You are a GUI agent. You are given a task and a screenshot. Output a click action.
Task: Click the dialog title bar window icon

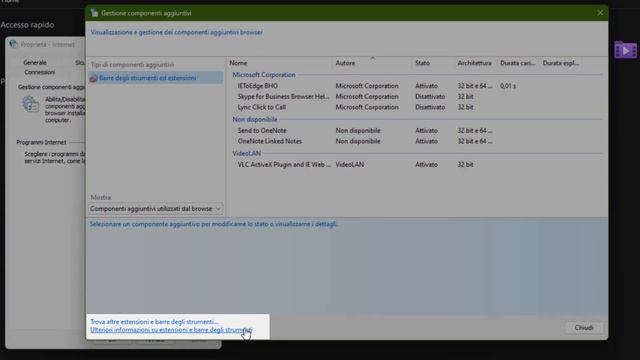94,13
